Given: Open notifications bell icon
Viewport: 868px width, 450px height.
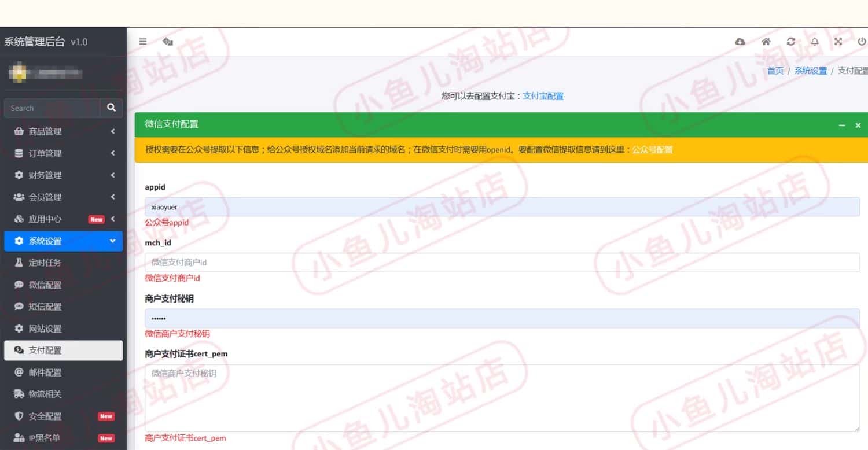Looking at the screenshot, I should click(x=815, y=42).
